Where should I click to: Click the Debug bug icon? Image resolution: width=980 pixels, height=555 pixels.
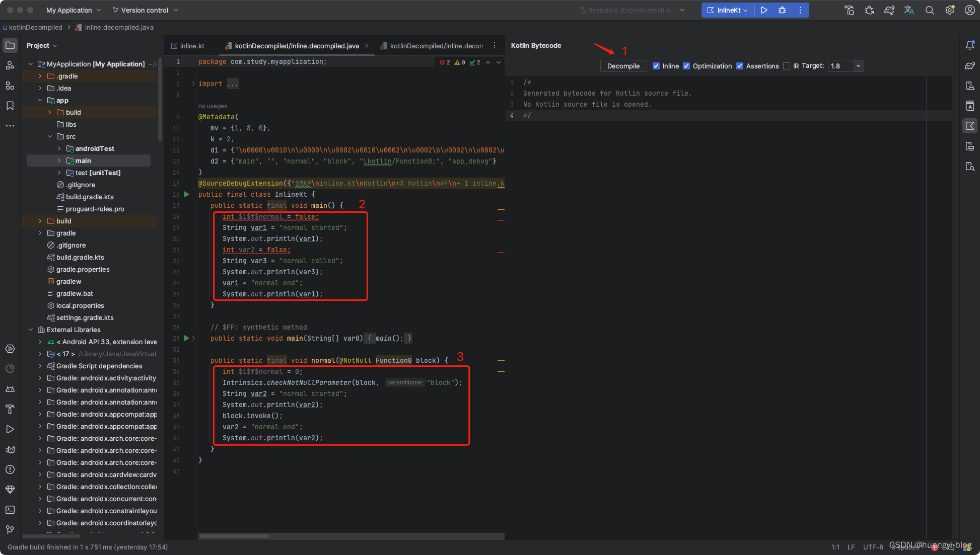pos(782,10)
